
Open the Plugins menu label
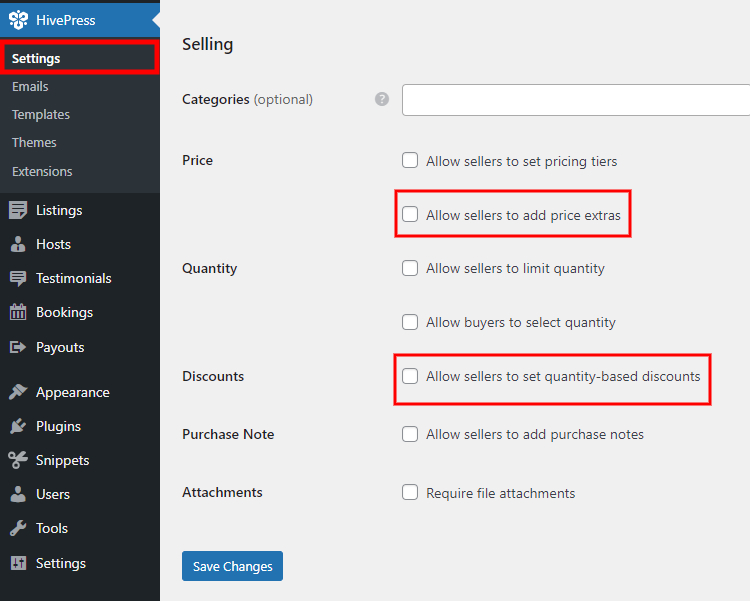[58, 426]
